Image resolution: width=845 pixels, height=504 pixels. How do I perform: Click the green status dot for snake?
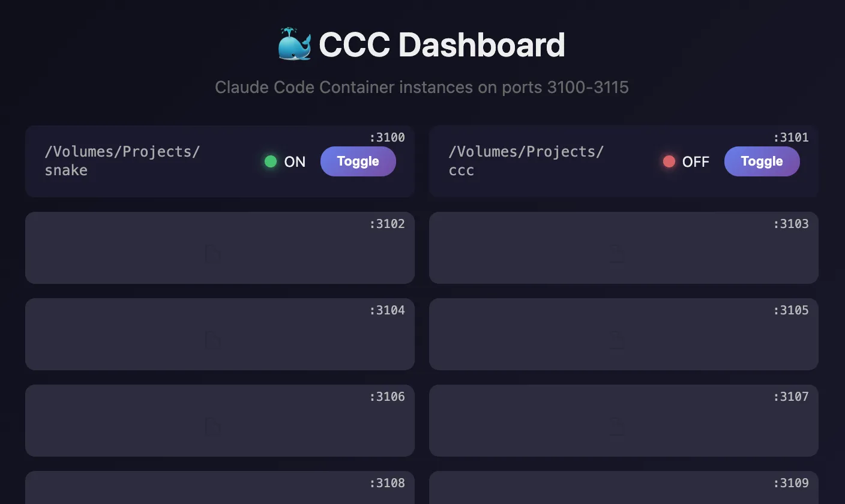271,161
